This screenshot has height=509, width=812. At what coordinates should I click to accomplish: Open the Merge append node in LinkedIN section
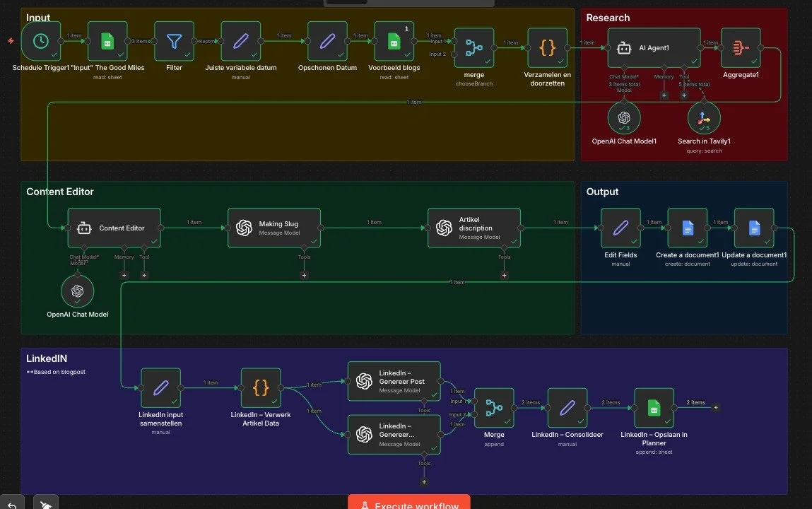[493, 409]
